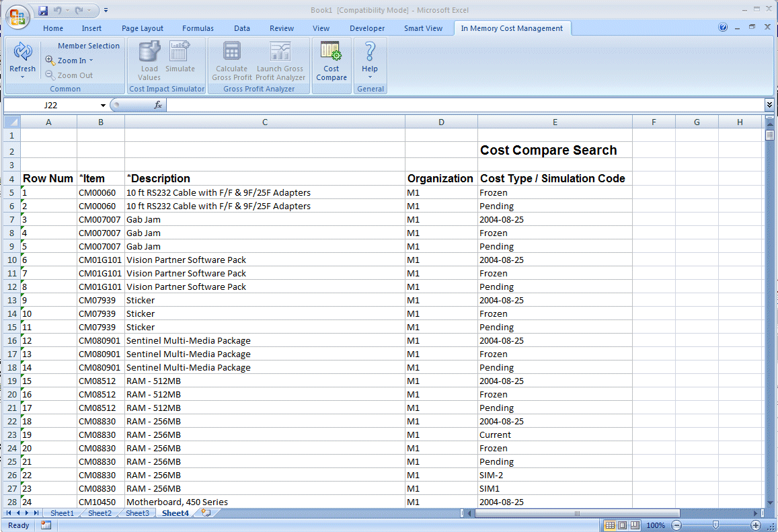Viewport: 778px width, 532px height.
Task: Insert a new worksheet tab icon
Action: [x=206, y=513]
